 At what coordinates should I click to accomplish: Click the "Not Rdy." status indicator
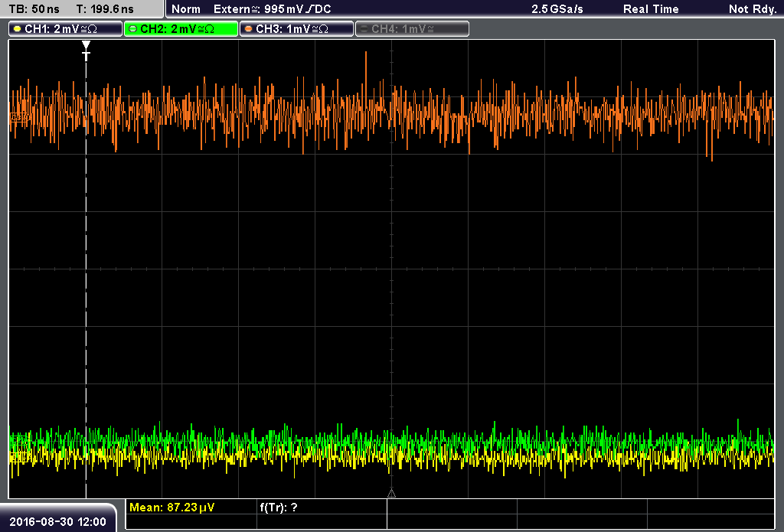click(753, 9)
